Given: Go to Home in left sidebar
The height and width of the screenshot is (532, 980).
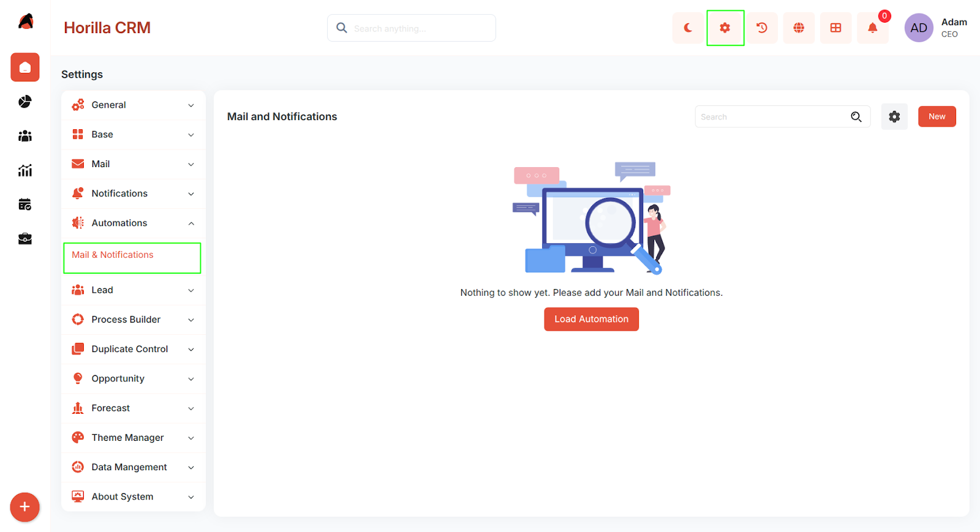Looking at the screenshot, I should (x=25, y=67).
